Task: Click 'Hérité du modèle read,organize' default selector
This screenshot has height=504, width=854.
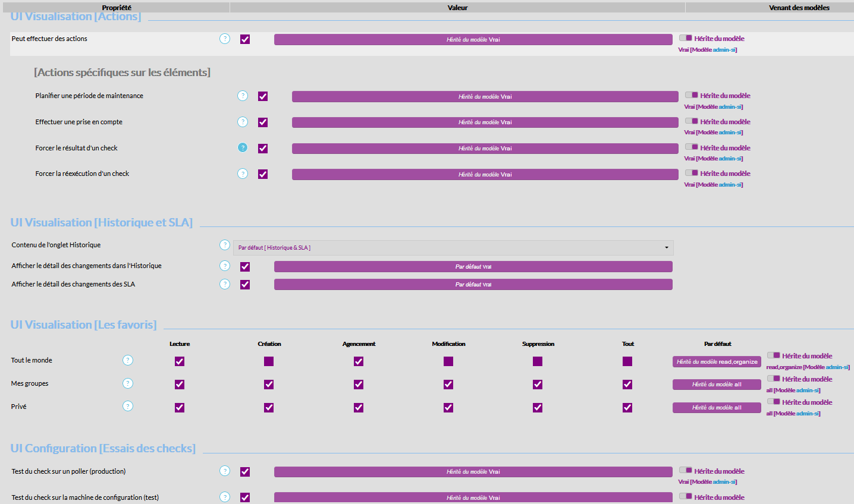Action: pos(717,361)
